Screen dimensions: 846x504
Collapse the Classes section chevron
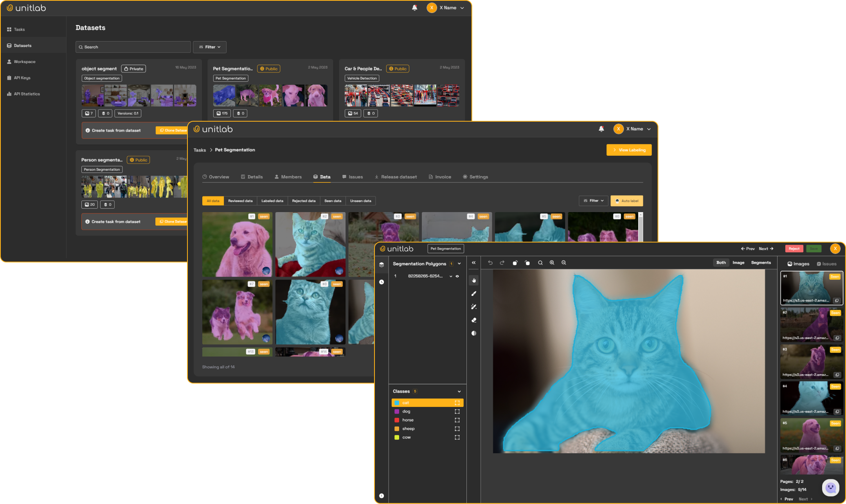[x=459, y=392]
